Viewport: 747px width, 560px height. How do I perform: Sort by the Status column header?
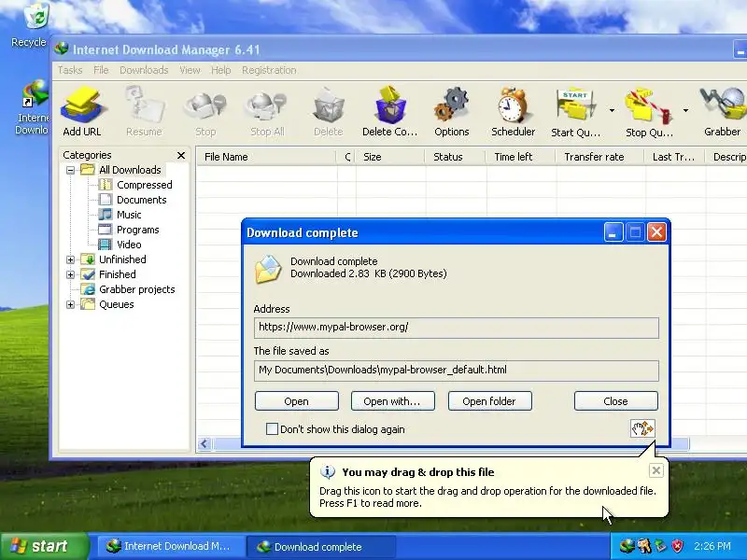click(x=455, y=157)
